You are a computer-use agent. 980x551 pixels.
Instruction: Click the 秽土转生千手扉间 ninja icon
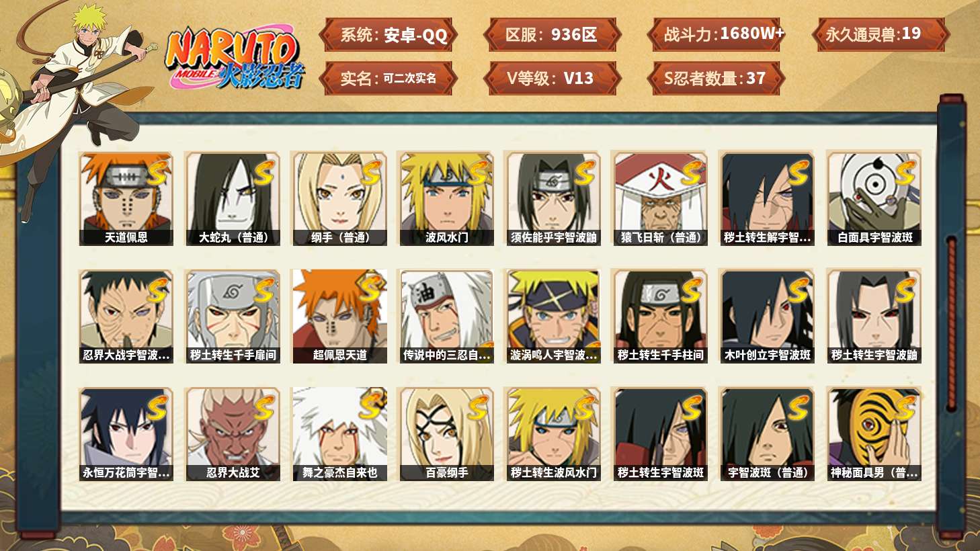[x=233, y=316]
